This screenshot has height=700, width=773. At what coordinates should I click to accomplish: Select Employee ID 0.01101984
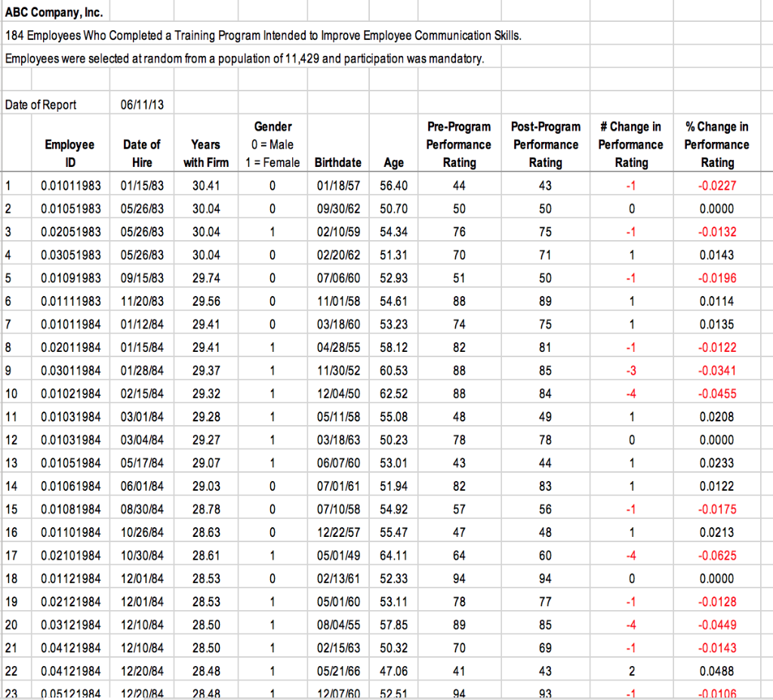click(71, 533)
